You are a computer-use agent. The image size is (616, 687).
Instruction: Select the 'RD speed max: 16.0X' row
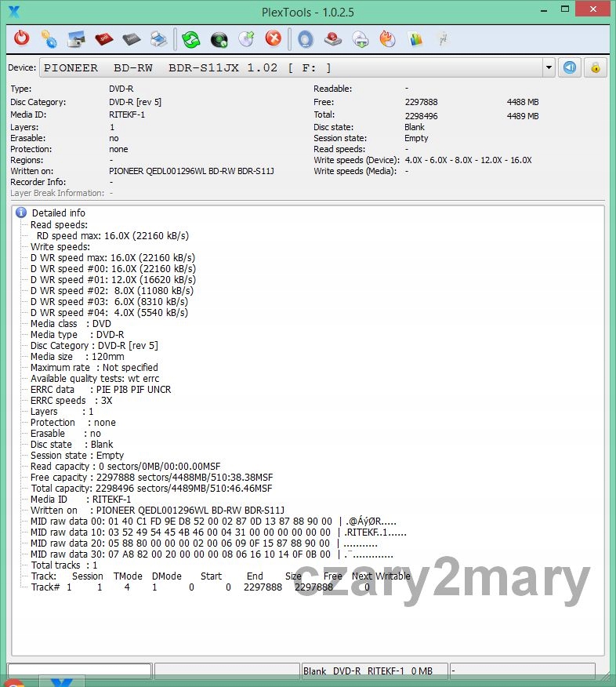113,236
